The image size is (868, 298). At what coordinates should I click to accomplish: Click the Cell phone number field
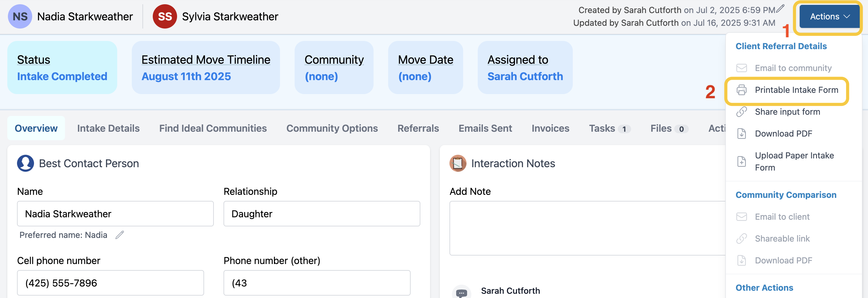click(111, 283)
